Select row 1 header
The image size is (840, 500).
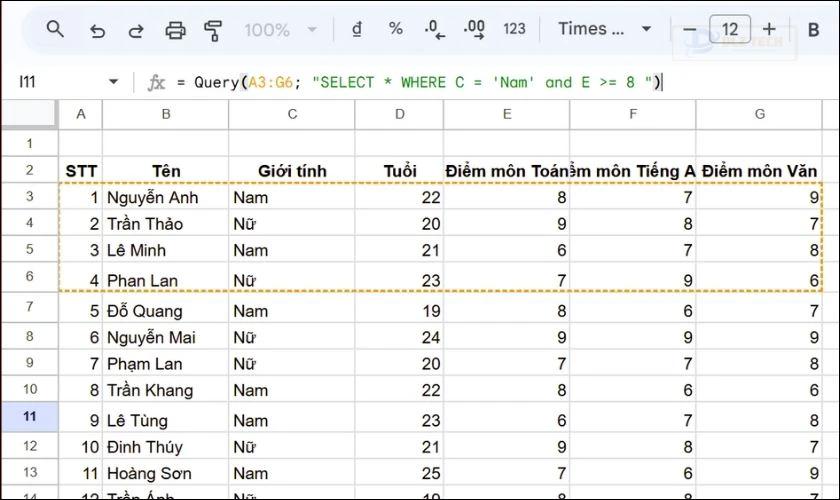pyautogui.click(x=29, y=143)
